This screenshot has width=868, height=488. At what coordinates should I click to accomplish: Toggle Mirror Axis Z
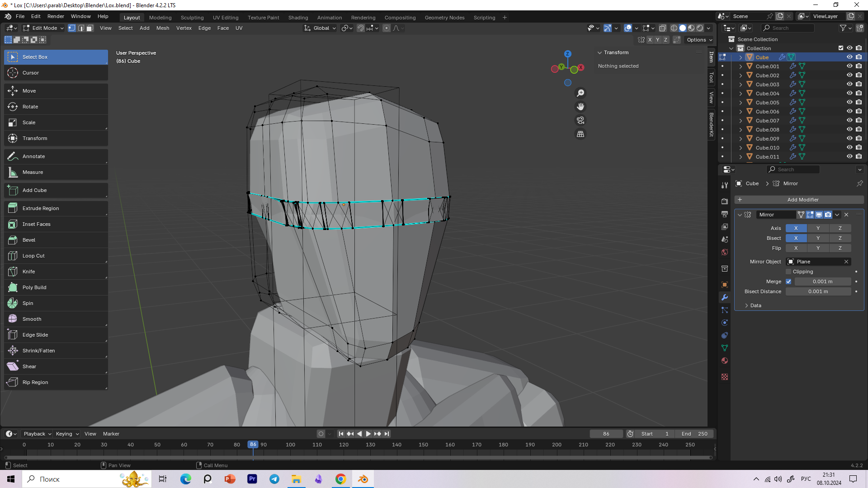[840, 228]
